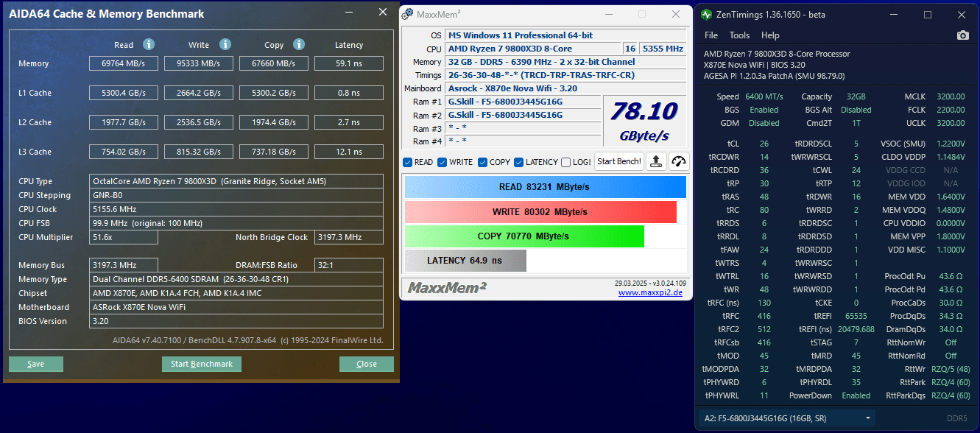Close the ZenTimings window
This screenshot has width=980, height=433.
962,15
